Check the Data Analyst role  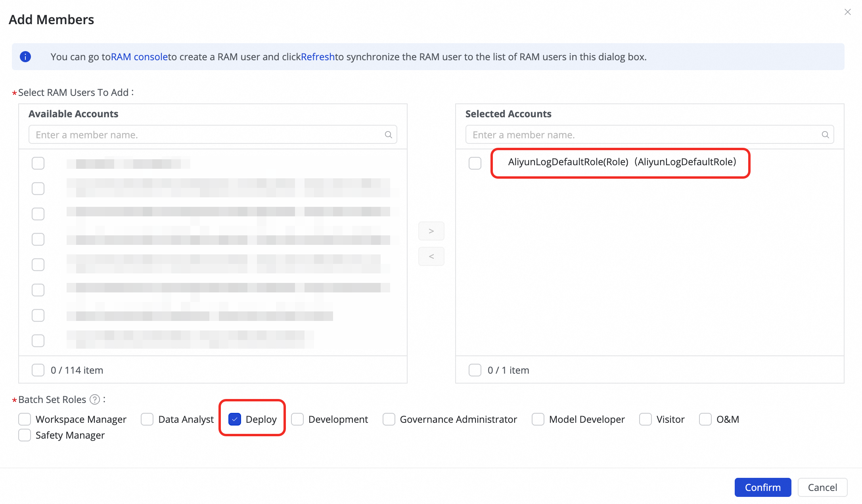pos(147,419)
